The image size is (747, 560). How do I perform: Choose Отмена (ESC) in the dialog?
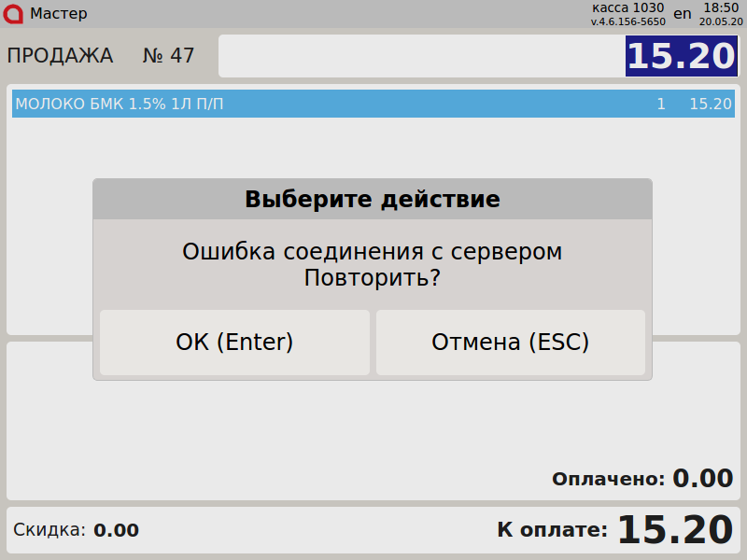click(510, 343)
